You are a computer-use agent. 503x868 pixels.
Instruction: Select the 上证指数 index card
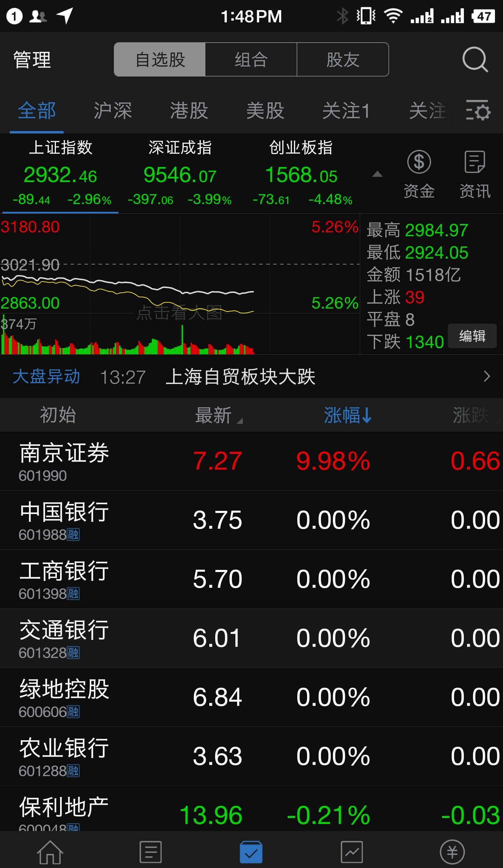pyautogui.click(x=60, y=174)
